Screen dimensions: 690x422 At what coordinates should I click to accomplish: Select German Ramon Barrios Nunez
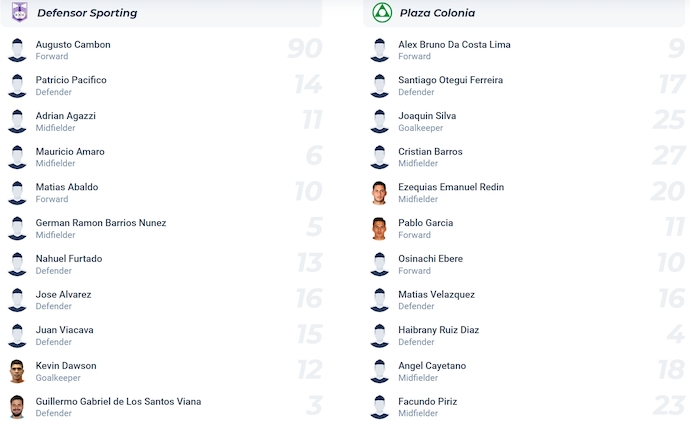101,223
